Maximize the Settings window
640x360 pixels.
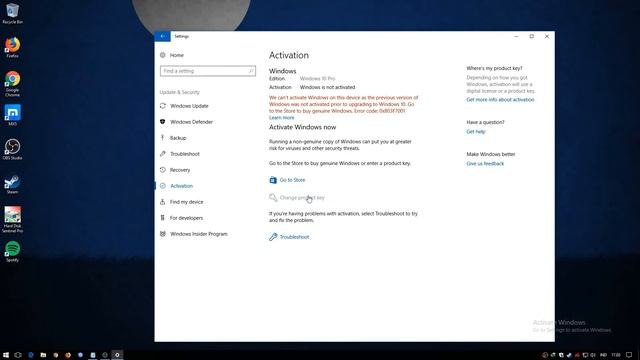pos(531,36)
